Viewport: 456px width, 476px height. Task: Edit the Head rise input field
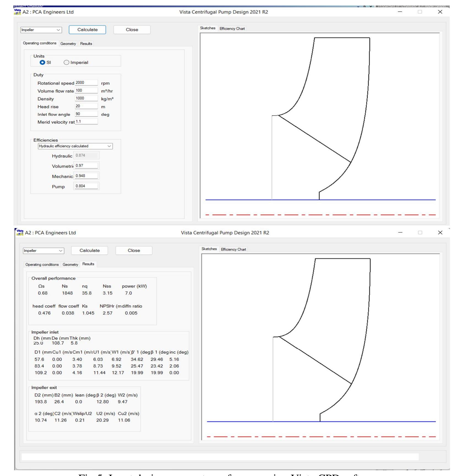click(86, 106)
